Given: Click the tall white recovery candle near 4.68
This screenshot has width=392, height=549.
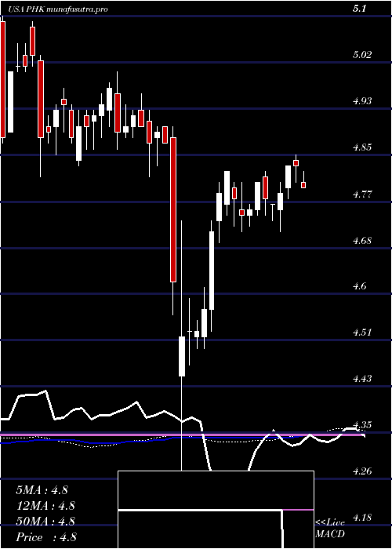Looking at the screenshot, I should click(x=212, y=271).
